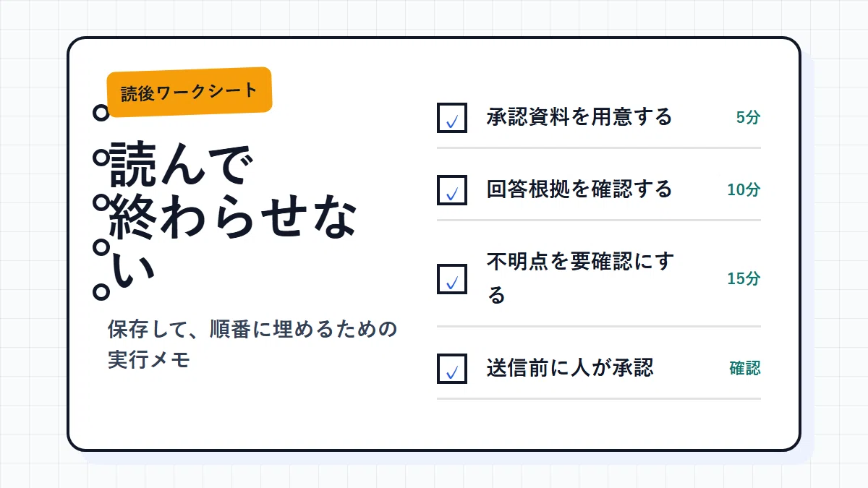
Task: Select the 回答根拠を確認する item label
Action: (x=579, y=189)
